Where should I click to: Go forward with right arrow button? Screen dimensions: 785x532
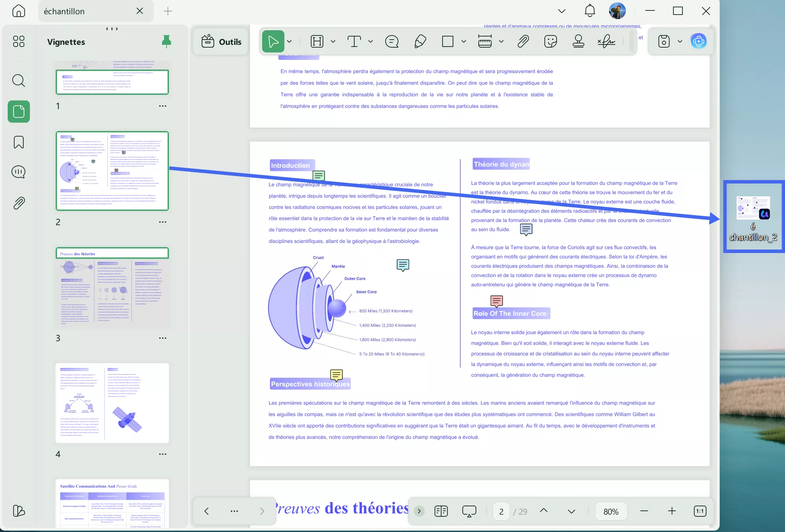262,511
